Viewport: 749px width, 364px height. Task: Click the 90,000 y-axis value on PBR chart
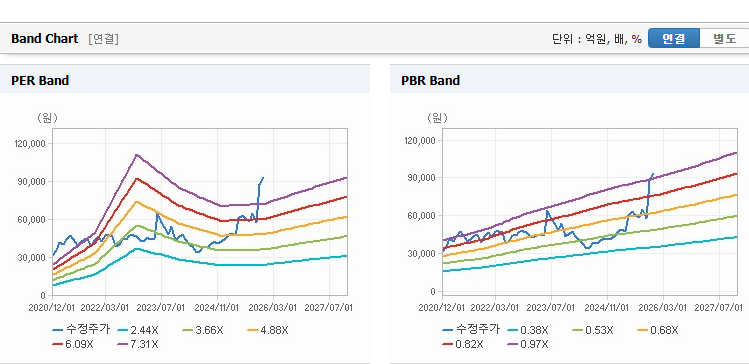(421, 178)
